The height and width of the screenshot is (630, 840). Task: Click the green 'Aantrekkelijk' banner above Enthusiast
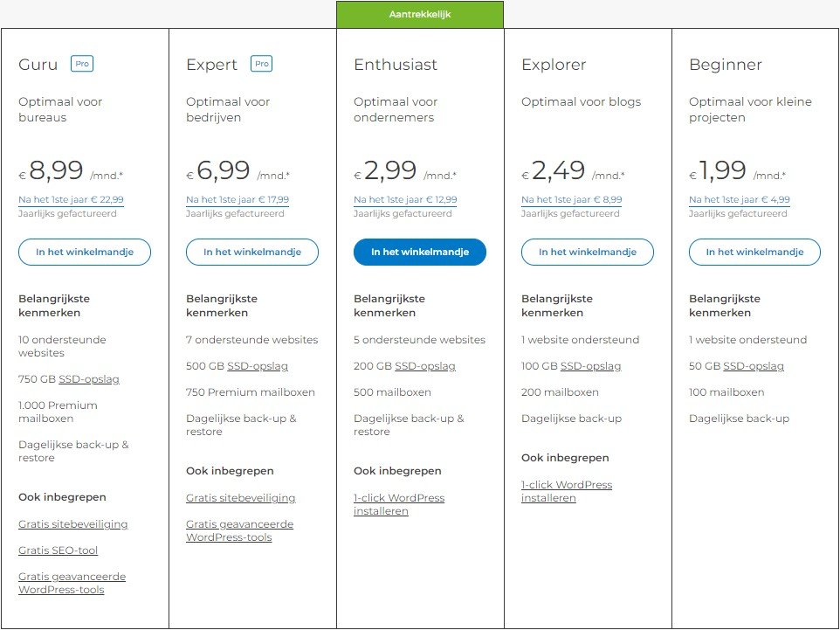(x=419, y=13)
